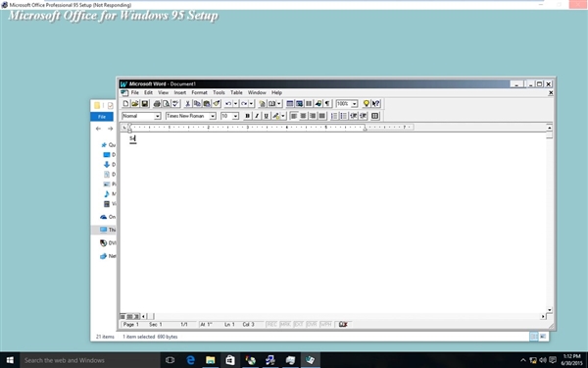Toggle Show/Hide paragraph marks
Viewport: 588px width, 368px height.
327,104
